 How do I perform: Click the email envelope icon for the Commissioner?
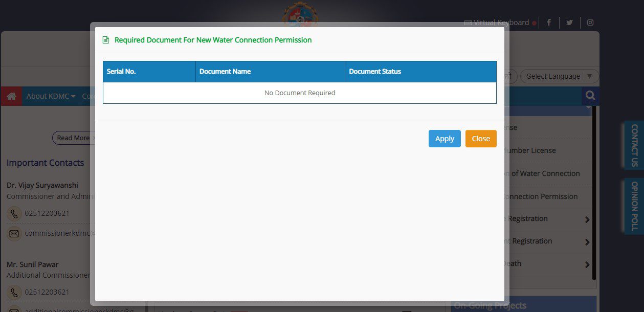tap(14, 233)
